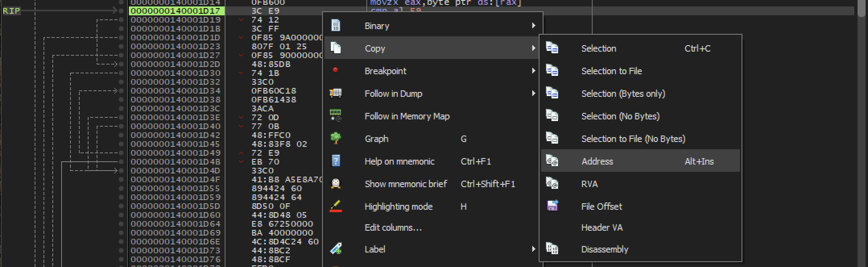Screen dimensions: 868x267
Task: Click icon beside Selection (Bytes only)
Action: (552, 93)
